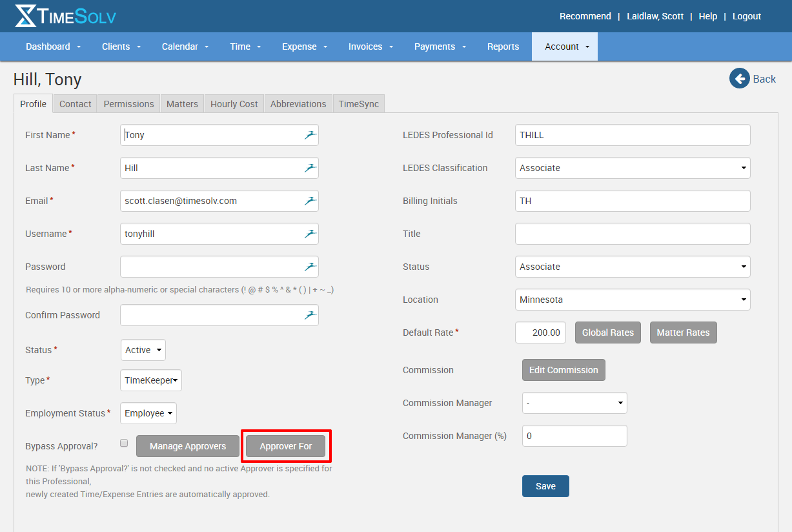Click the Back arrow icon
The width and height of the screenshot is (792, 532).
(739, 79)
